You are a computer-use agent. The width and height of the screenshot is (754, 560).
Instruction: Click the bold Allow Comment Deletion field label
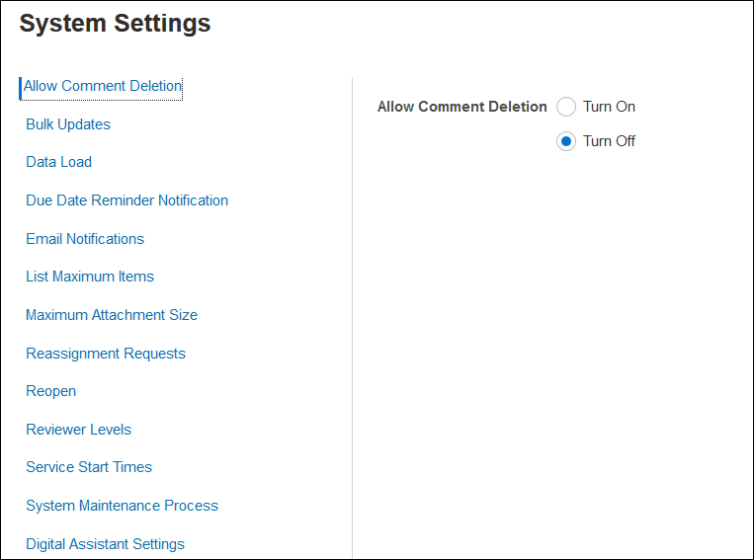[x=461, y=107]
